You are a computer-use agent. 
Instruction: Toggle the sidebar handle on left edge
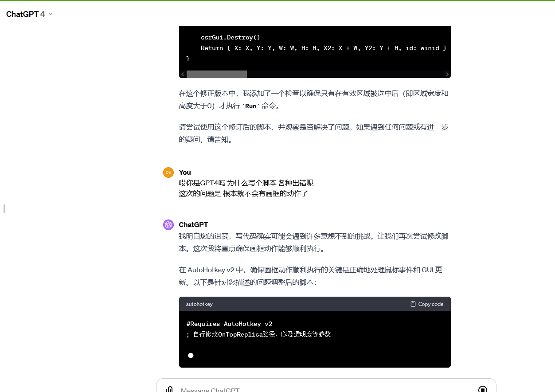coord(4,208)
